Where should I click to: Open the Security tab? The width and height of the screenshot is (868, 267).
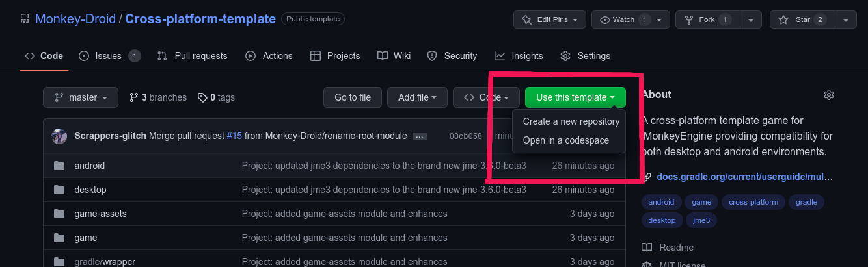coord(452,56)
